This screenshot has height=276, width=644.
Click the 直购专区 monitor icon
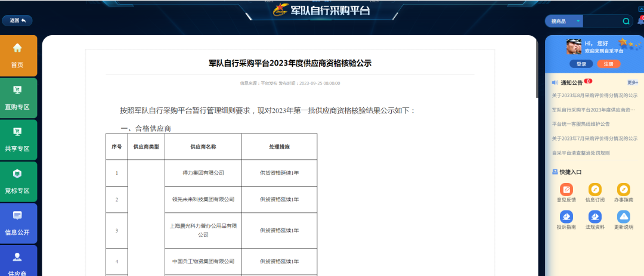17,89
